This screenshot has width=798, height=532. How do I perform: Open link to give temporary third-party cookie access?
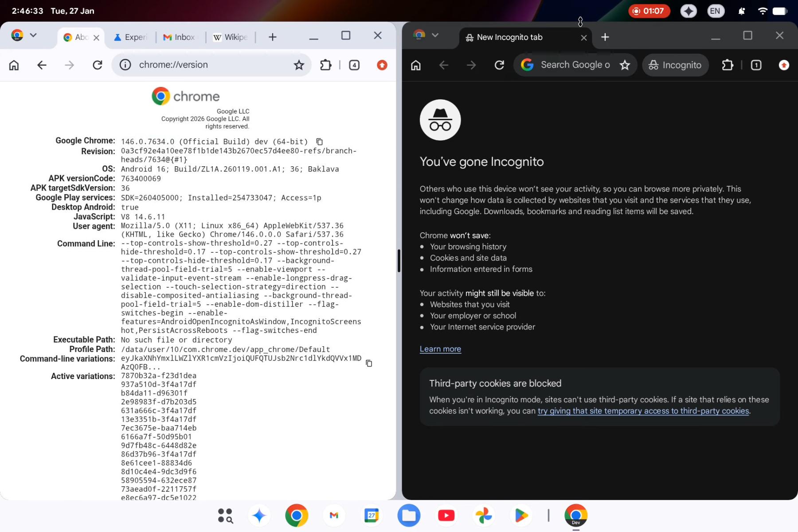tap(643, 411)
